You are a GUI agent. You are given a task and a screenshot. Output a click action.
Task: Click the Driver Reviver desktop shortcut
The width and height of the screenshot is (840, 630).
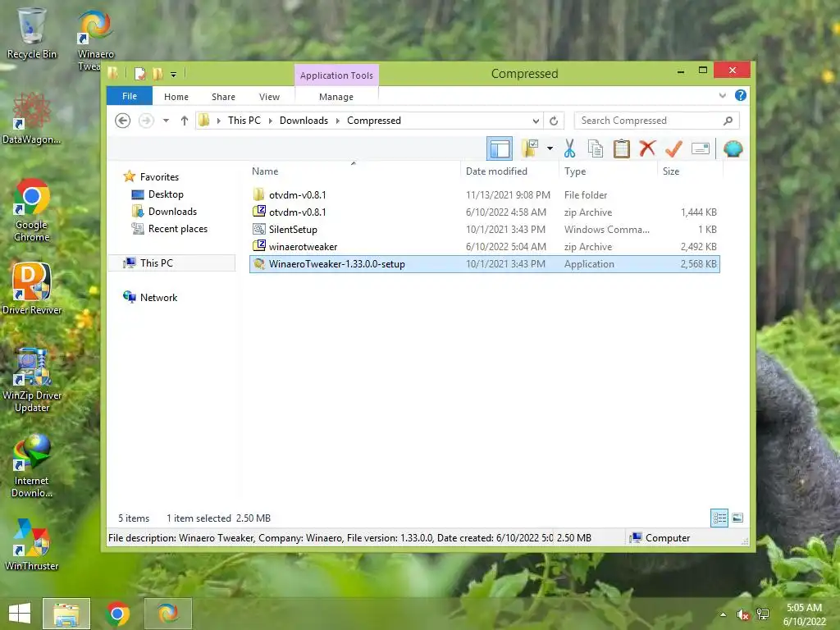pos(32,288)
